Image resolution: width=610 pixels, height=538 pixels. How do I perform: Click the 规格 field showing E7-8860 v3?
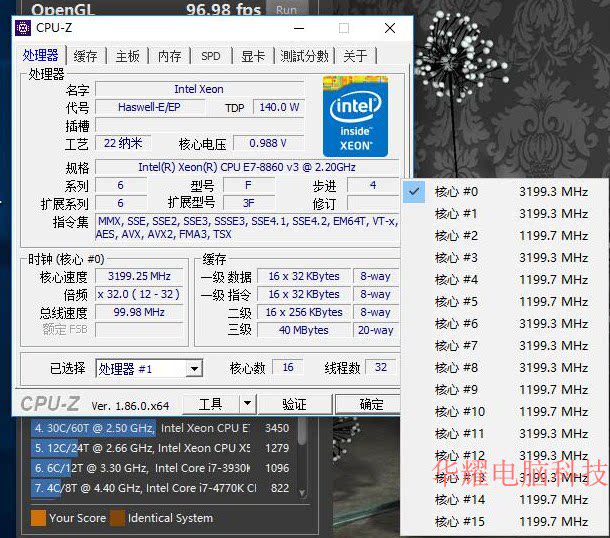247,167
